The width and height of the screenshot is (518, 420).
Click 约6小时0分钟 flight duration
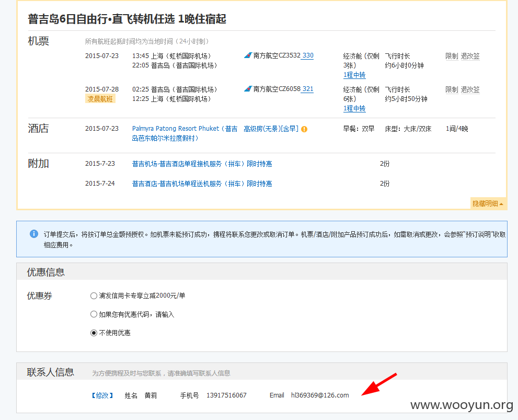[x=404, y=65]
